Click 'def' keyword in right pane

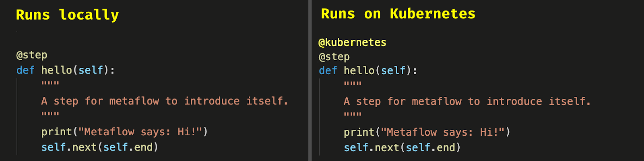(328, 71)
